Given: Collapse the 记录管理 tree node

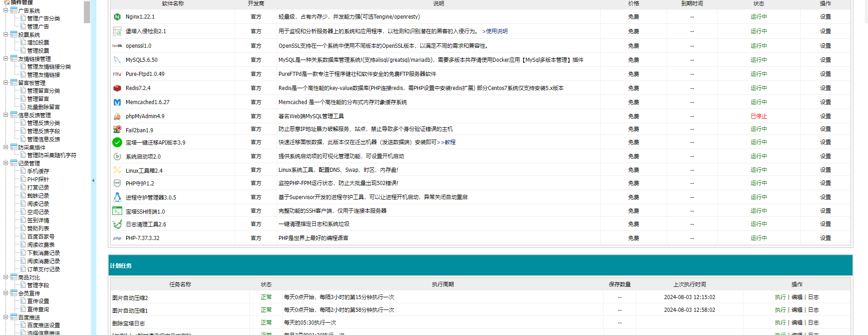Looking at the screenshot, I should [6, 163].
